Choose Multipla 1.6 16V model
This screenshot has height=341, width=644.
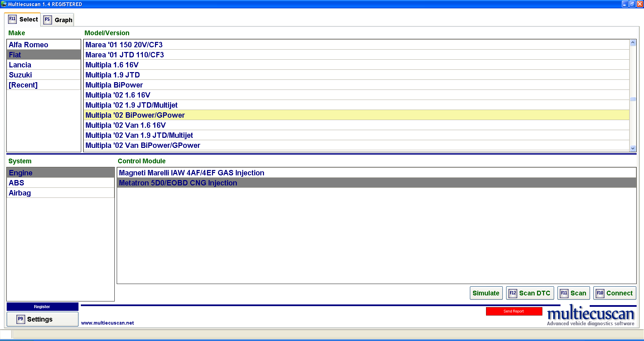pyautogui.click(x=356, y=65)
